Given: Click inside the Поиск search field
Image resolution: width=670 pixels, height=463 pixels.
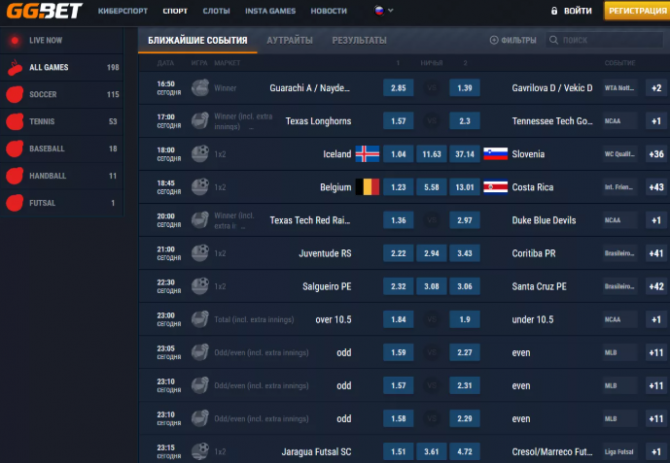Looking at the screenshot, I should 605,40.
